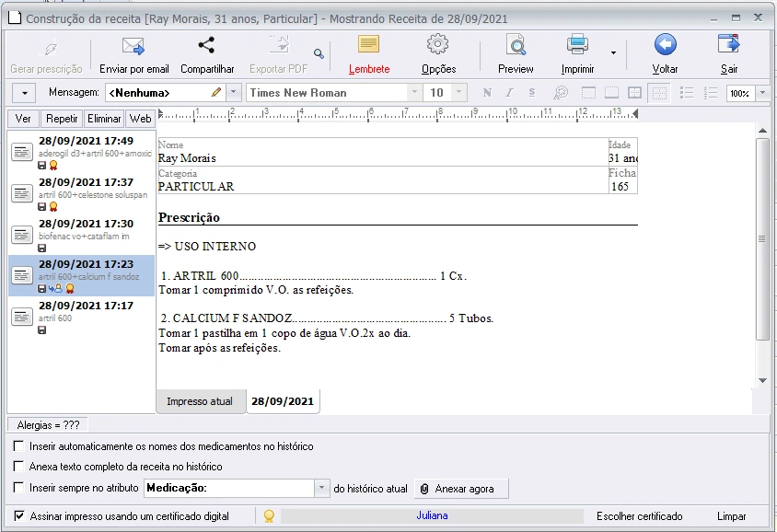Click the bulleted list icon

[x=686, y=93]
